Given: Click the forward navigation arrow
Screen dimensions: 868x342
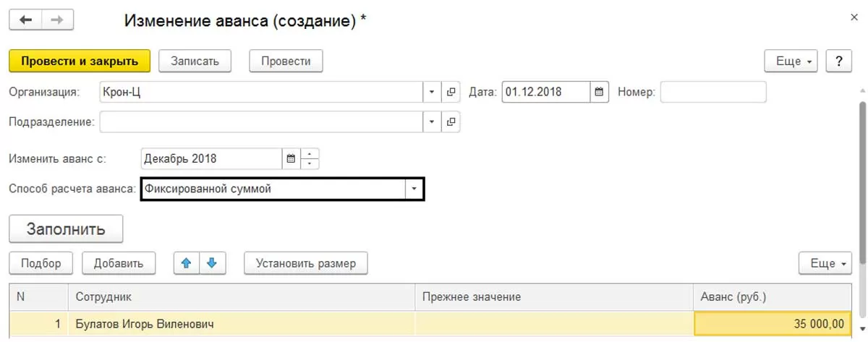Looking at the screenshot, I should tap(58, 20).
